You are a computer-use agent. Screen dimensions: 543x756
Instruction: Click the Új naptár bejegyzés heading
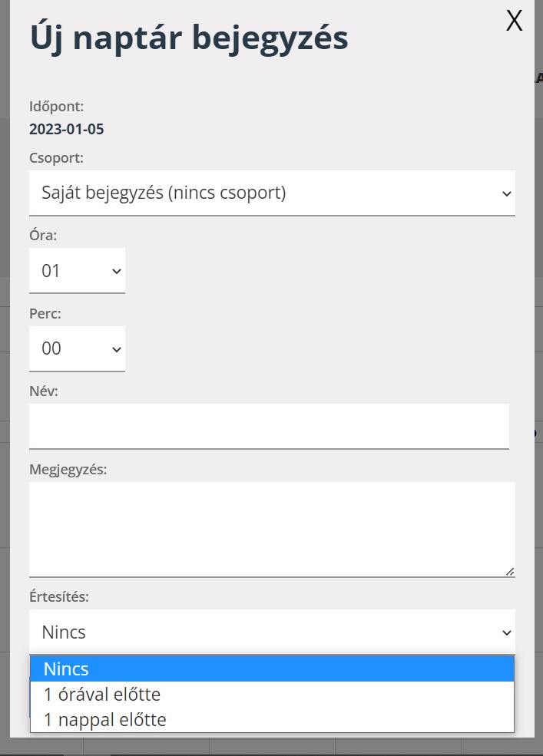[188, 38]
